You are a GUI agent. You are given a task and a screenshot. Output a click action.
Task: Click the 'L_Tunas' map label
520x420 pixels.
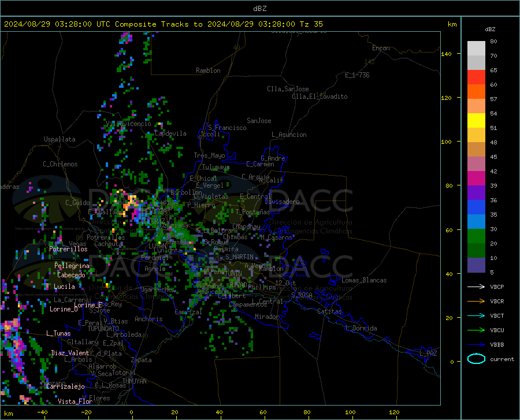[58, 333]
